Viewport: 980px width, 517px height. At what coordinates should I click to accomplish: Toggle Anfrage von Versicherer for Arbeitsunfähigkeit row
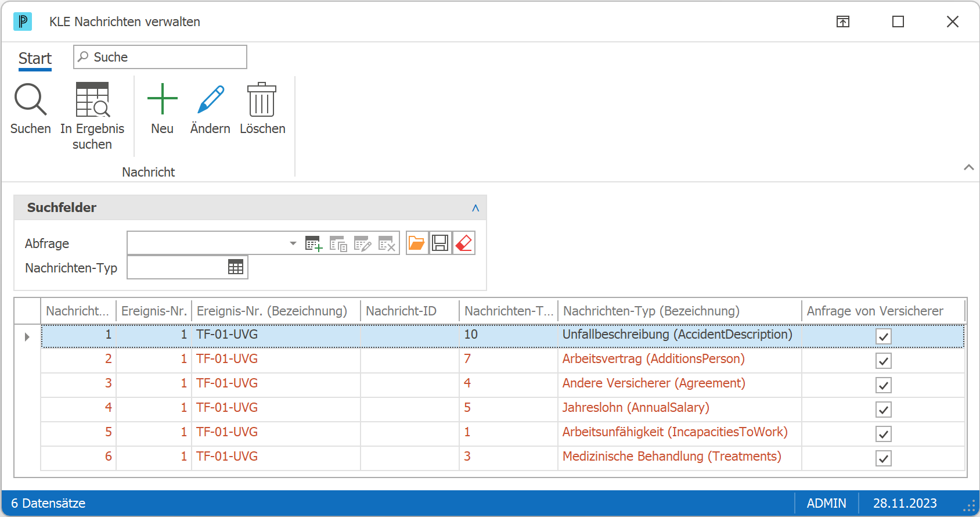[x=884, y=434]
